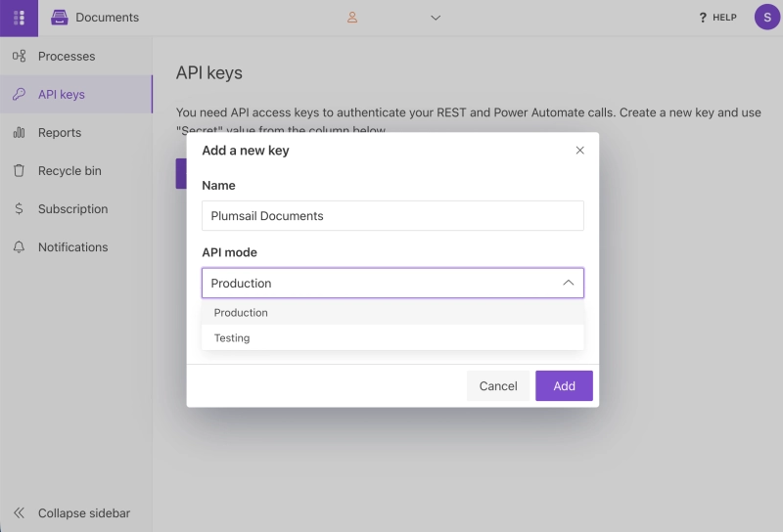Select the Production option in list
The height and width of the screenshot is (532, 783).
392,312
